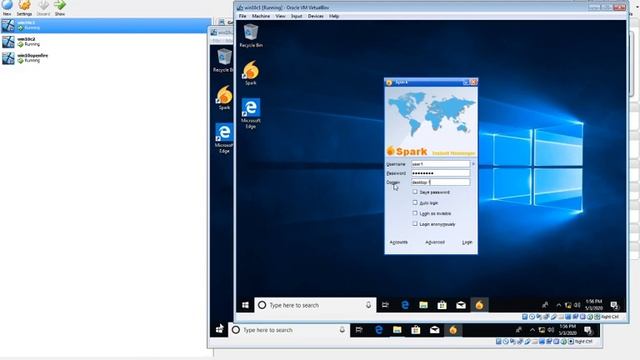Expand hidden tray icons in background VM

(532, 330)
